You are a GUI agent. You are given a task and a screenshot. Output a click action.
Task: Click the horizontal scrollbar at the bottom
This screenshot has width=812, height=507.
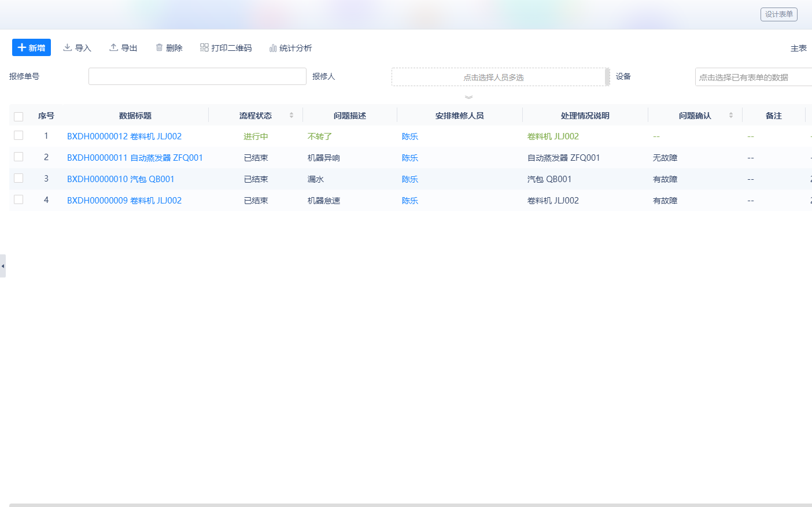click(411, 505)
